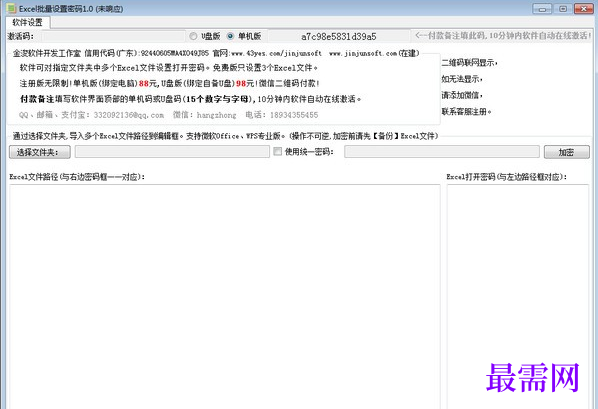
Task: Click the Excel打开密码 label above the list
Action: coord(507,177)
